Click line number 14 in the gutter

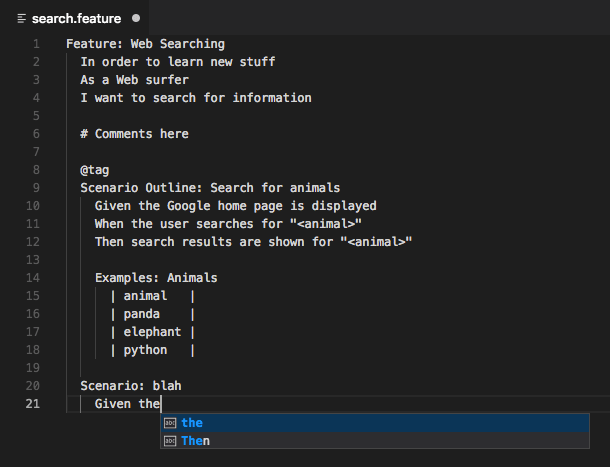pos(33,278)
